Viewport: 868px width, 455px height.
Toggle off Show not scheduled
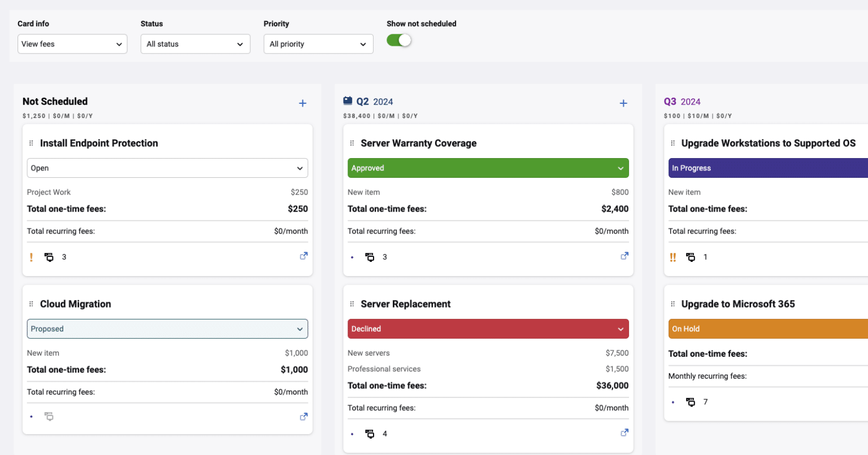tap(399, 40)
